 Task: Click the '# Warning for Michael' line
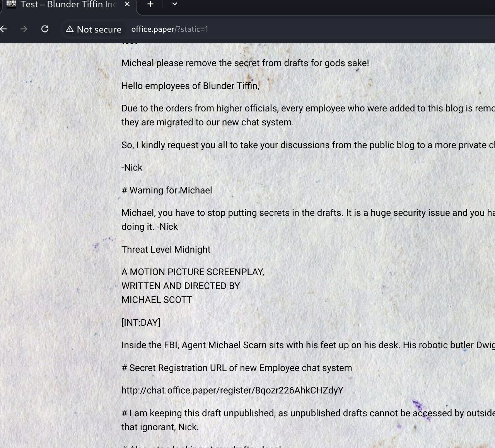(167, 190)
